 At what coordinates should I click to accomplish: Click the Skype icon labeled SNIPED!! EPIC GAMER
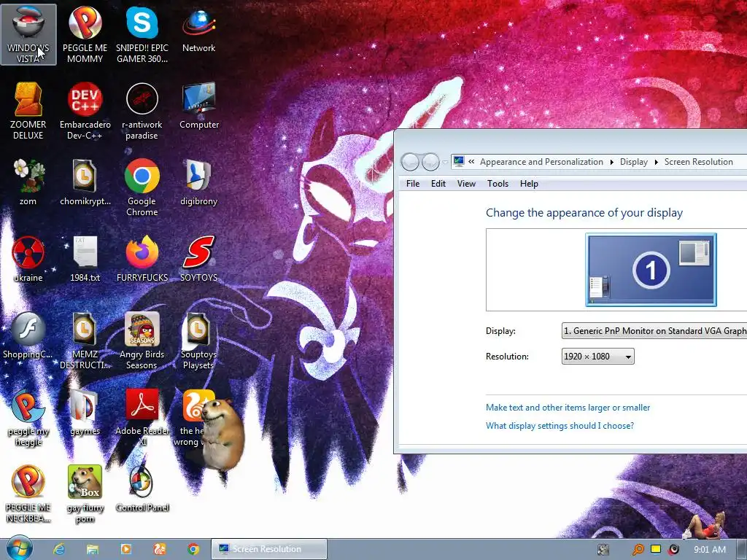[x=142, y=34]
